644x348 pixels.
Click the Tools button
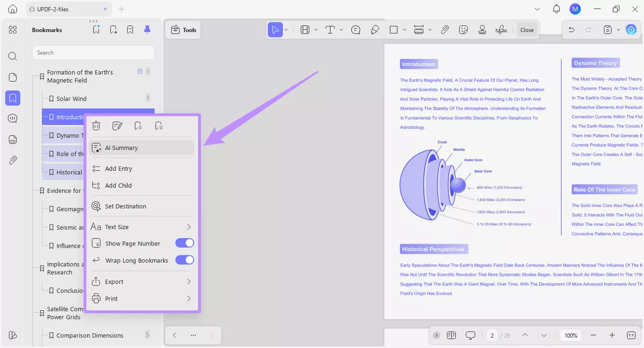click(183, 30)
